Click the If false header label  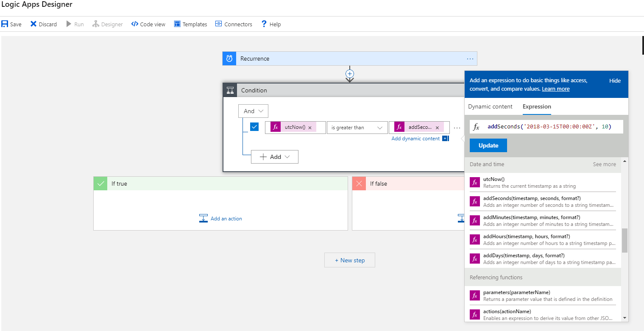coord(379,184)
